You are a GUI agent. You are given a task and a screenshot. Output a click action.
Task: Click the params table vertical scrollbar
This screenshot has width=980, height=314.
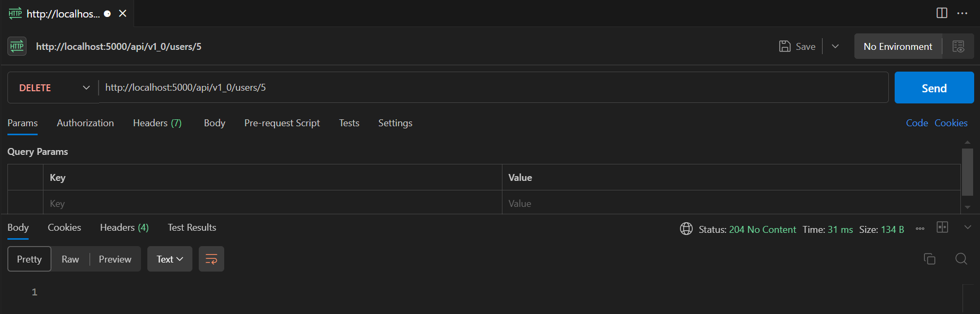pos(967,172)
